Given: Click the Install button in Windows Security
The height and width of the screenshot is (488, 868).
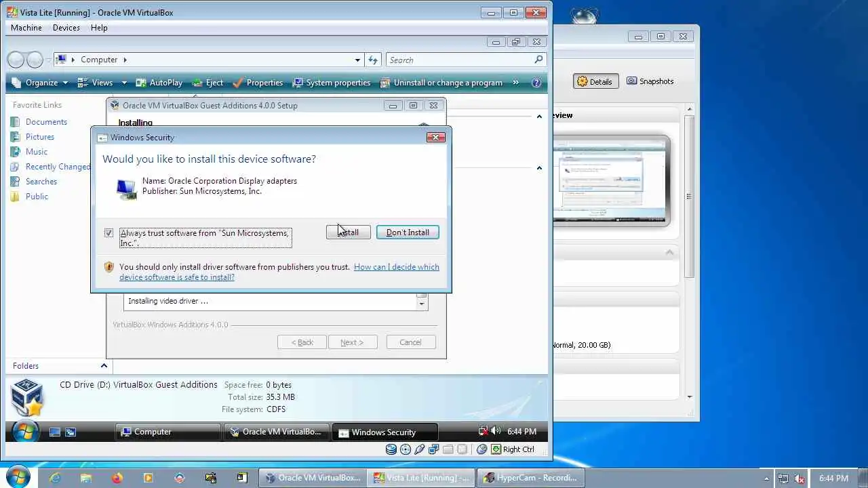Looking at the screenshot, I should (348, 232).
